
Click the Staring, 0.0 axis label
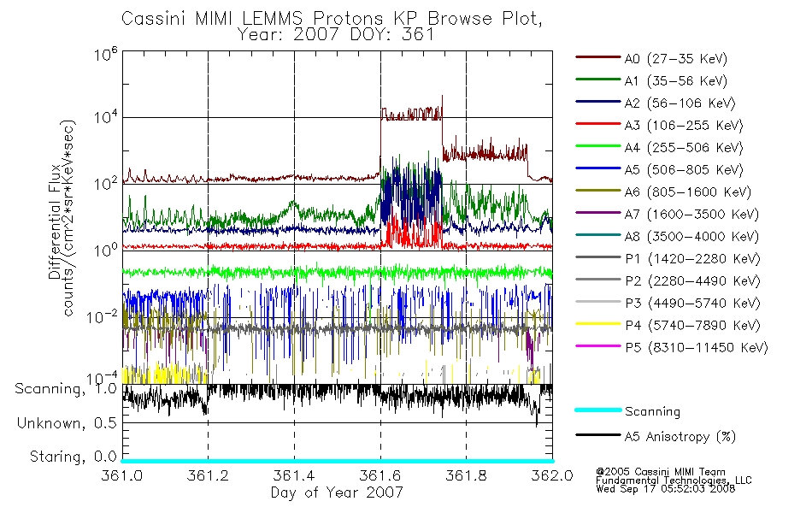[x=74, y=457]
